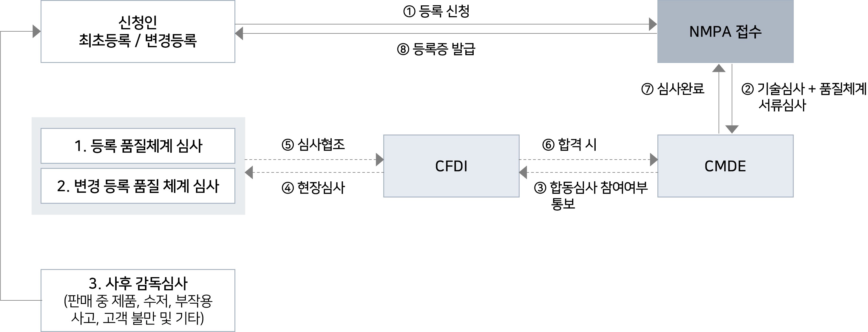The width and height of the screenshot is (868, 332).
Task: Click the 3. 사후 감독심사 box
Action: pyautogui.click(x=138, y=300)
